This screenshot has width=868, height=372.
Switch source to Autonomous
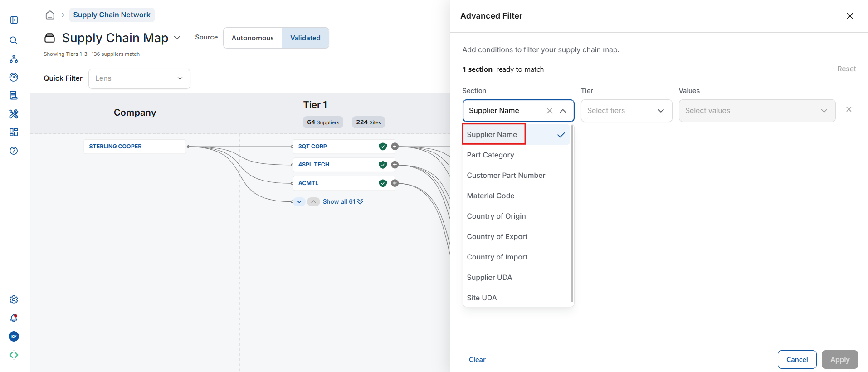point(253,38)
